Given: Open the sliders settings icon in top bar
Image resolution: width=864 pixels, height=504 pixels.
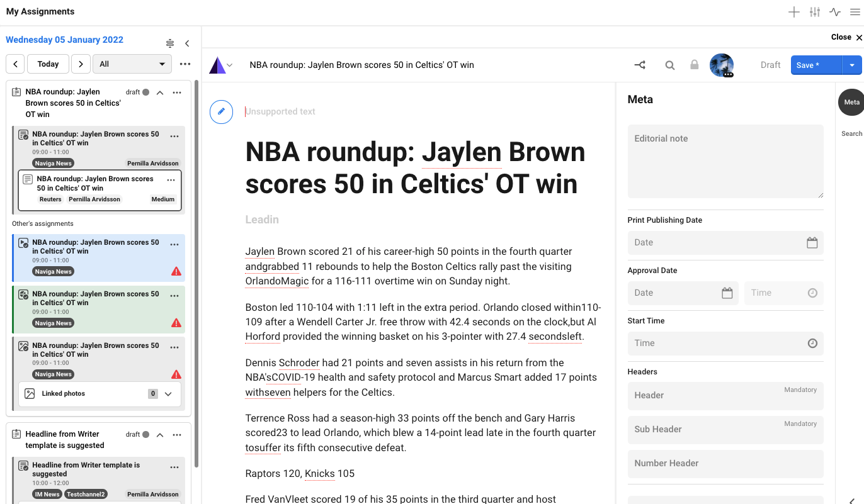Looking at the screenshot, I should [x=815, y=12].
